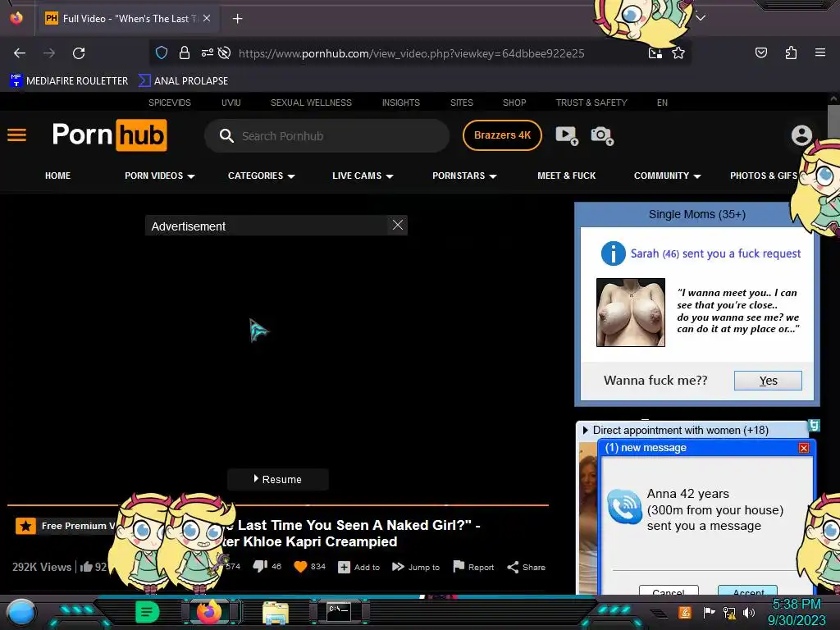The image size is (840, 630).
Task: Click the thumbs down dislike icon
Action: coord(260,566)
